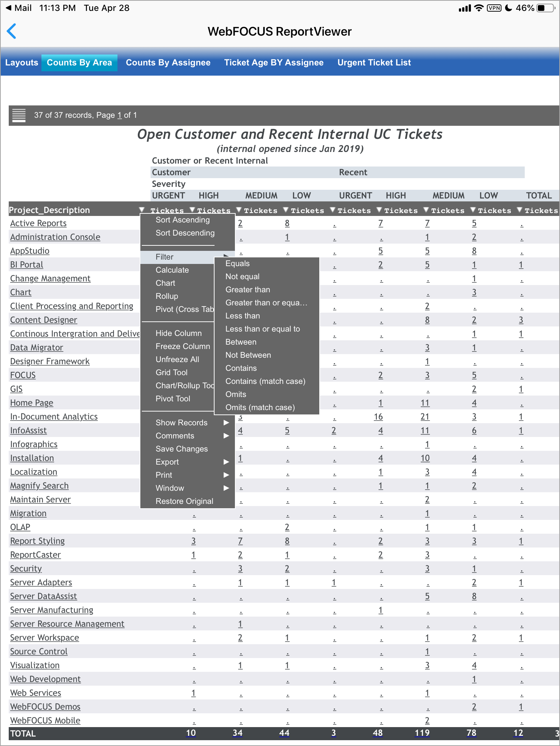
Task: Open the records list menu icon
Action: [19, 115]
